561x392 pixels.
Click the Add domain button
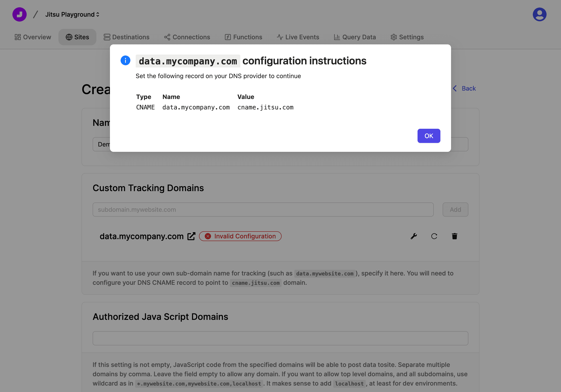click(x=455, y=210)
